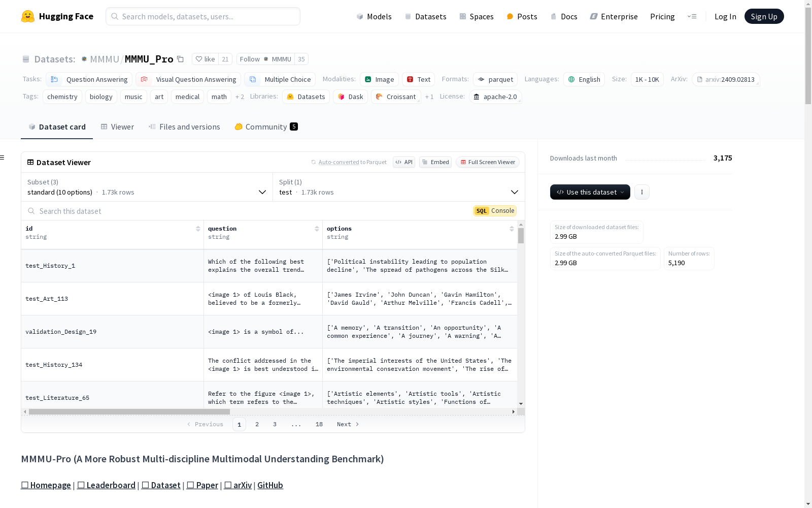Open the navigation more-options menu icon
Screen dimensions: 812x508
(692, 16)
